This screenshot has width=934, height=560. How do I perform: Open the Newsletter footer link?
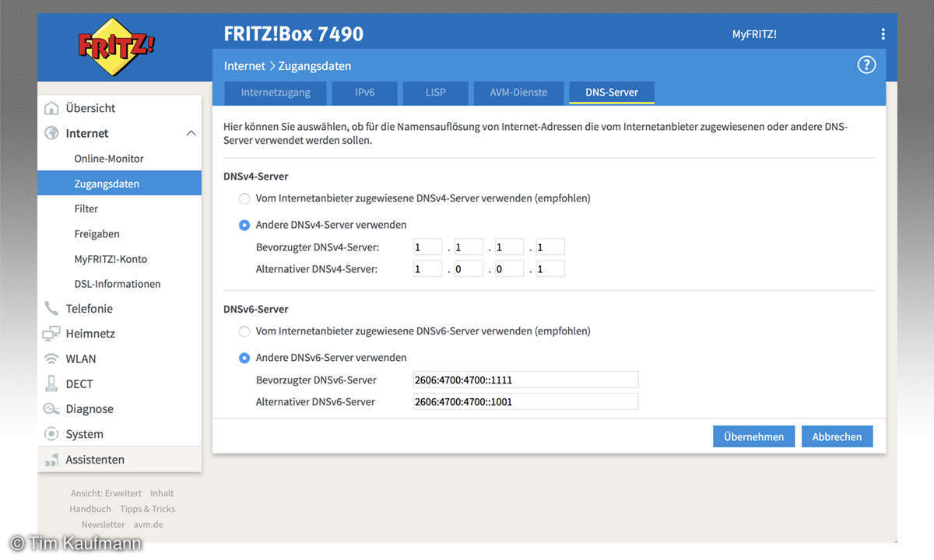pos(103,524)
